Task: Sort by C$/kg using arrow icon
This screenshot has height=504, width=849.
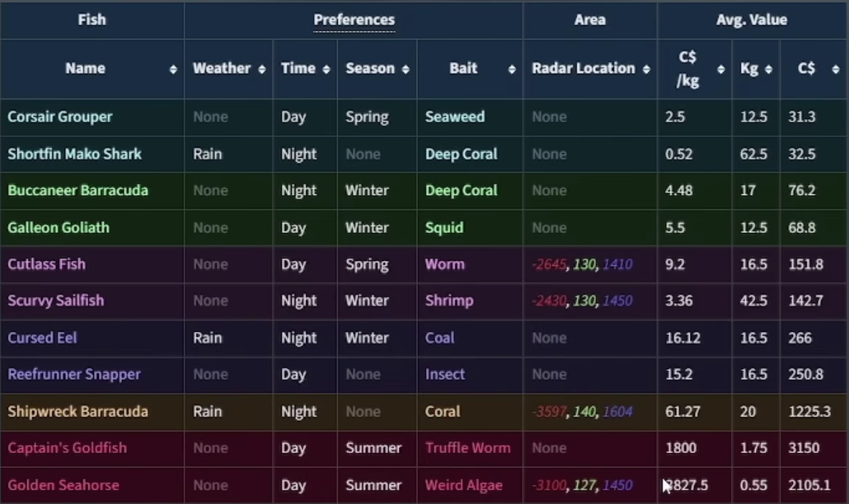Action: tap(721, 70)
